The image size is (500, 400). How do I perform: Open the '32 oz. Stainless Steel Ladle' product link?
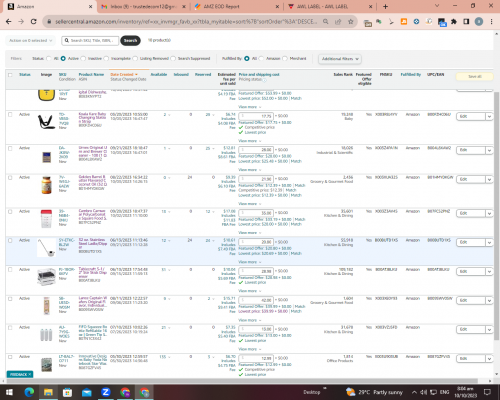click(x=93, y=244)
